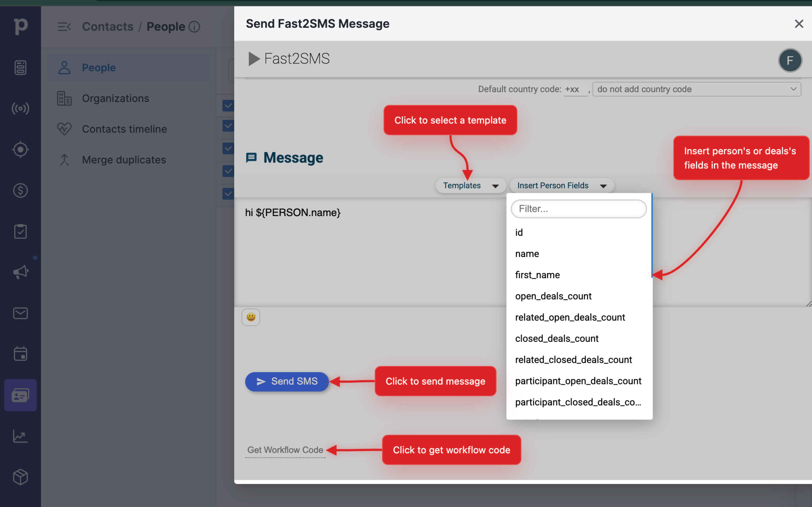
Task: Open the Activities calendar icon
Action: 20,354
